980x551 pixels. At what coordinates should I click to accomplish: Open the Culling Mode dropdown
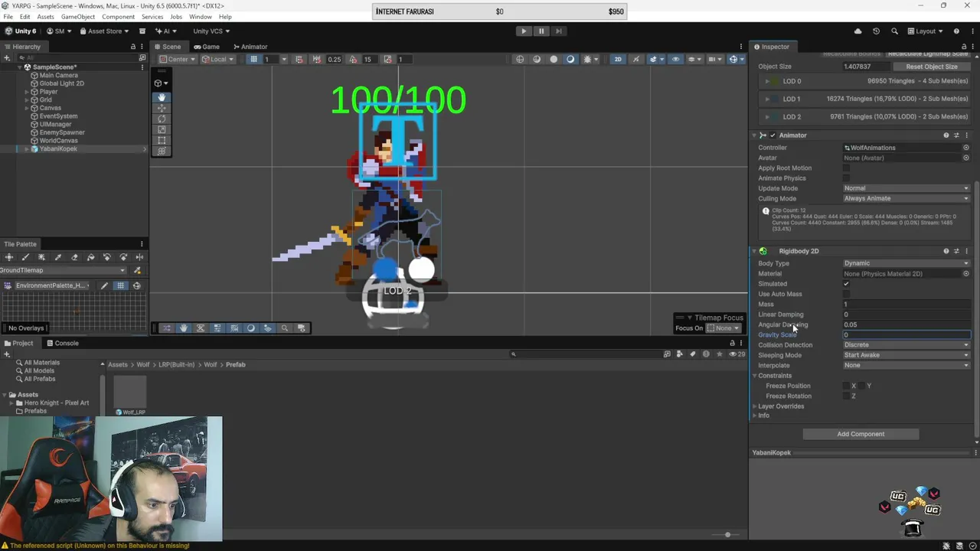[x=906, y=198]
